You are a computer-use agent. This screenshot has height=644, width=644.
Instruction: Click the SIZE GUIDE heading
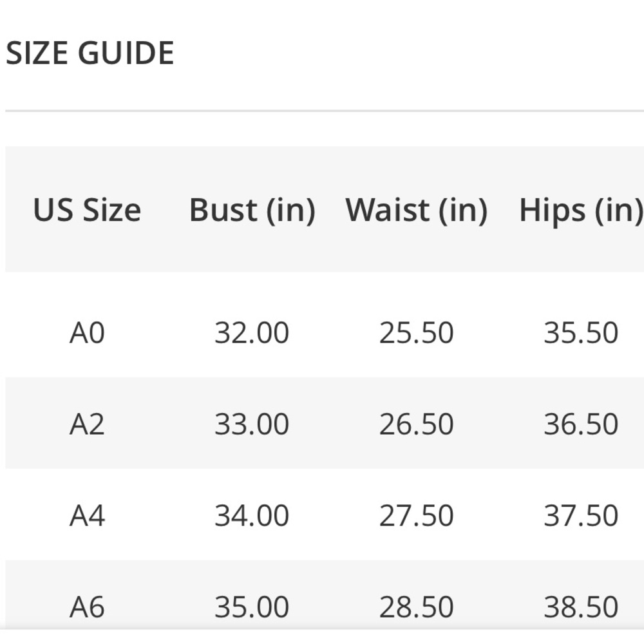point(90,53)
